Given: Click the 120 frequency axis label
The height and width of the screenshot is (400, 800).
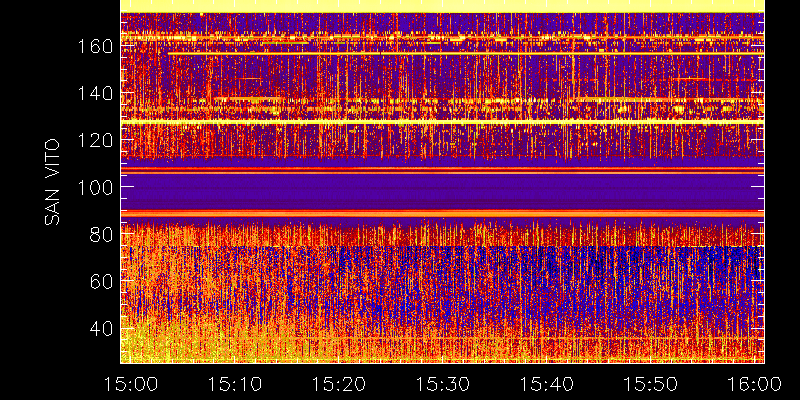Looking at the screenshot, I should (95, 140).
